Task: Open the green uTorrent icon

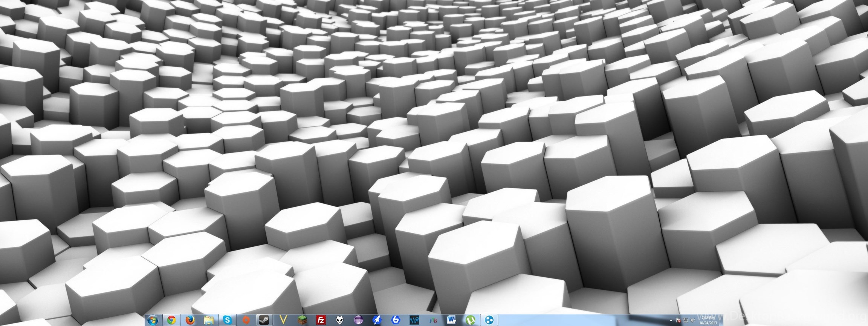Action: [x=470, y=320]
